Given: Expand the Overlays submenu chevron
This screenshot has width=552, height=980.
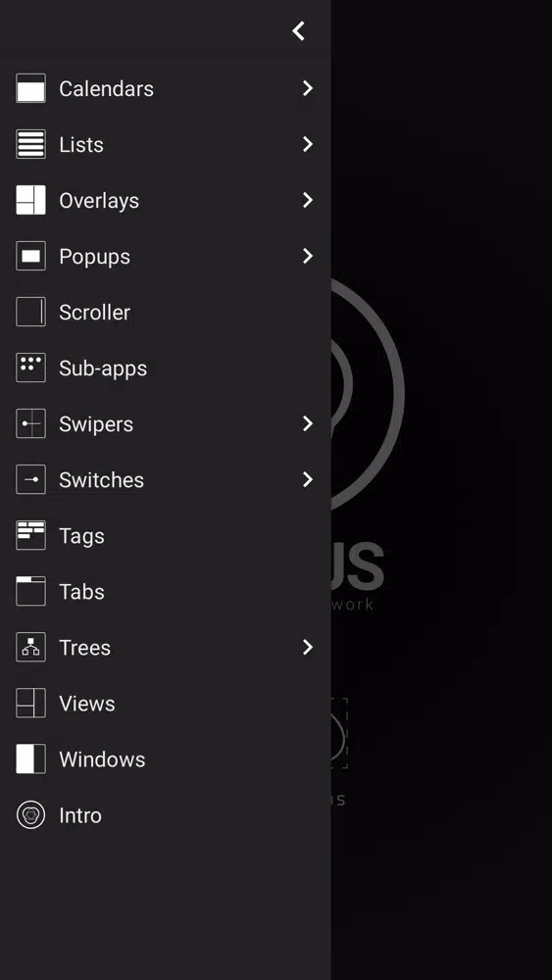Looking at the screenshot, I should point(308,200).
